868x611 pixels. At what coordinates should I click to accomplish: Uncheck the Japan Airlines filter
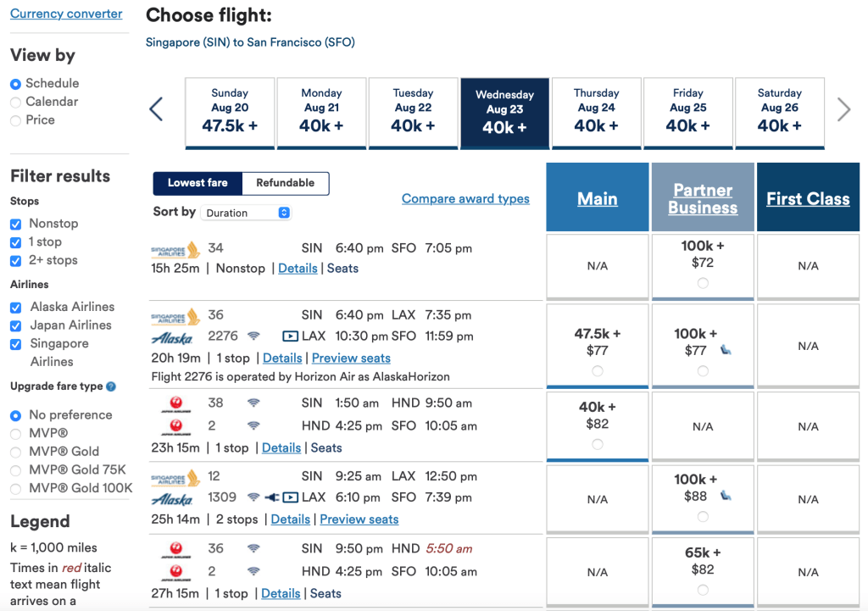[14, 325]
